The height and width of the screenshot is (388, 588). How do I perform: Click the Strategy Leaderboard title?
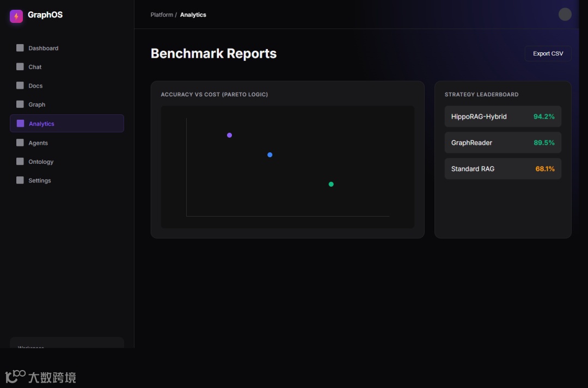pyautogui.click(x=481, y=95)
